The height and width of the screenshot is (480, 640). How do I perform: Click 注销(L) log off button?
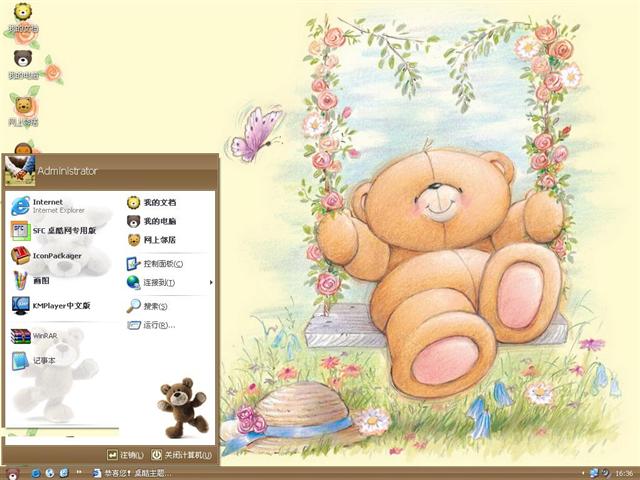point(125,455)
